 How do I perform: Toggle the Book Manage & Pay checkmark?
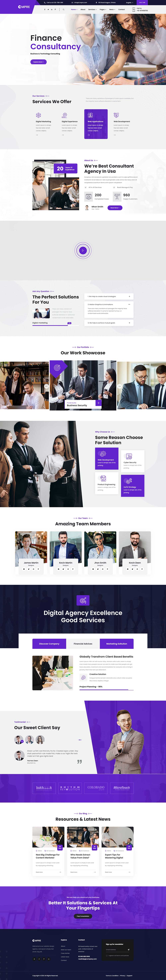(114, 187)
